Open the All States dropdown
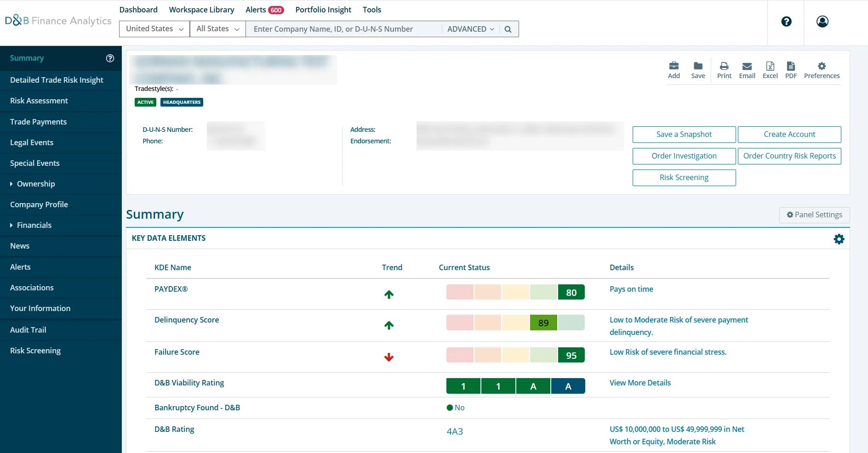The width and height of the screenshot is (868, 453). (217, 29)
